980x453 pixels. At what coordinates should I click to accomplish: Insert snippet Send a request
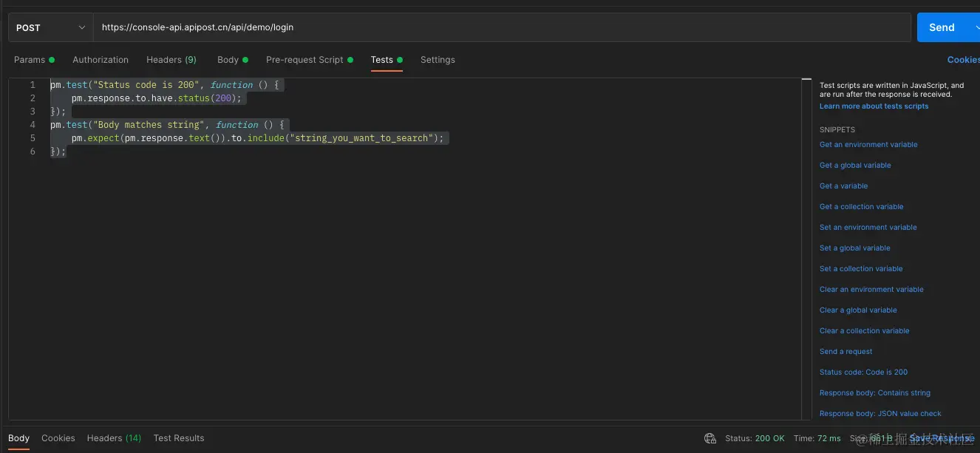(845, 352)
